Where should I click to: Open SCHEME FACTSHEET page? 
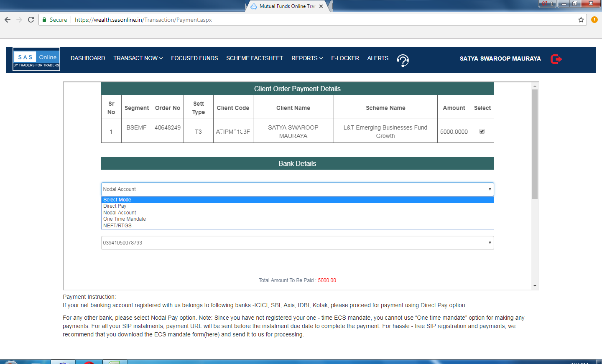(x=255, y=58)
